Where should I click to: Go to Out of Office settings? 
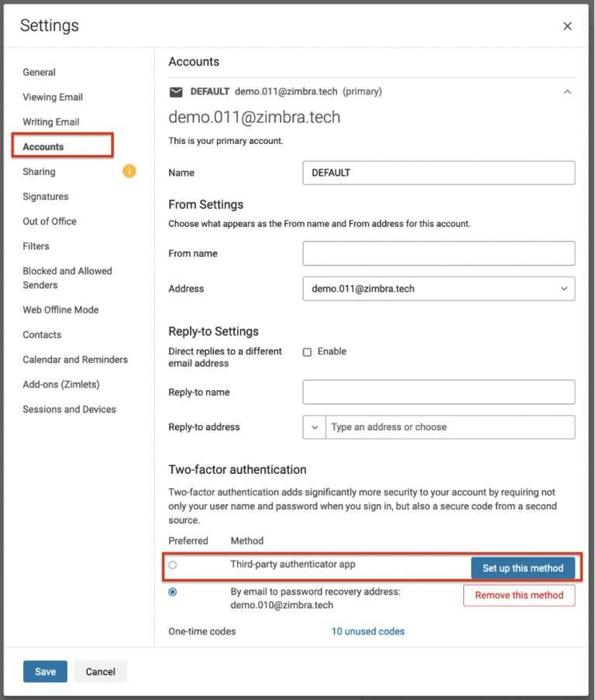click(49, 221)
